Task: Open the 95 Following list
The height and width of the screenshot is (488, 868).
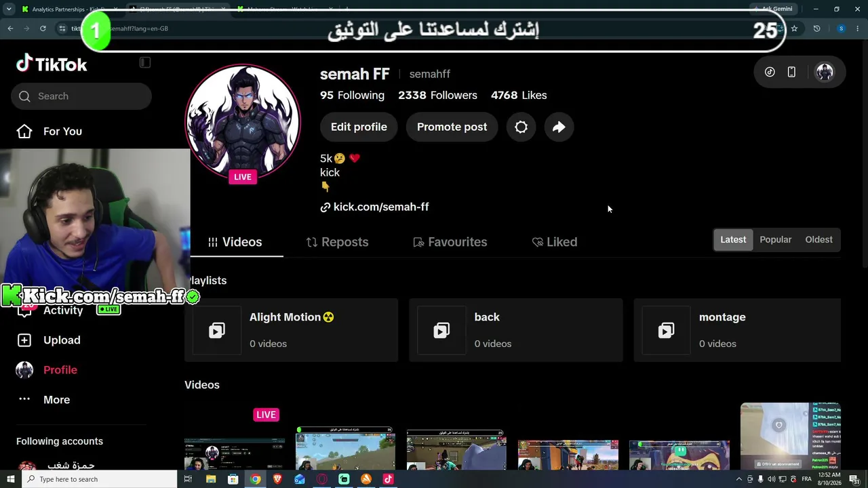Action: point(352,96)
